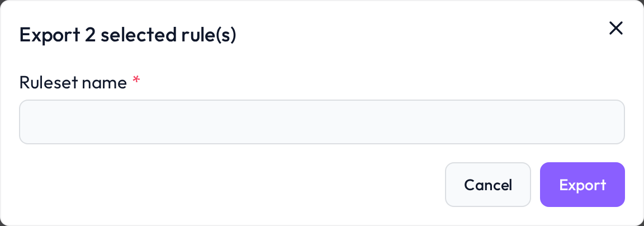Click Export to save the ruleset
Image resolution: width=644 pixels, height=226 pixels.
[x=583, y=185]
